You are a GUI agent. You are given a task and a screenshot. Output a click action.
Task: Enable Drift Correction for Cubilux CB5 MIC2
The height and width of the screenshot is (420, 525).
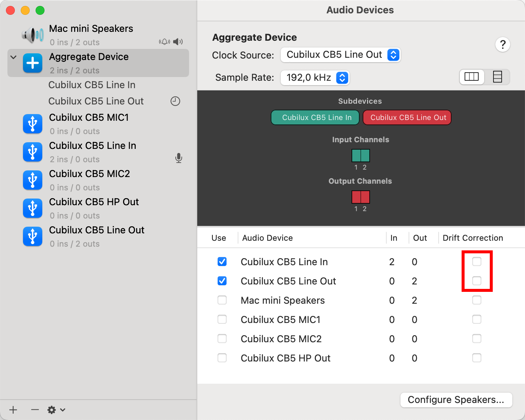[x=477, y=339]
